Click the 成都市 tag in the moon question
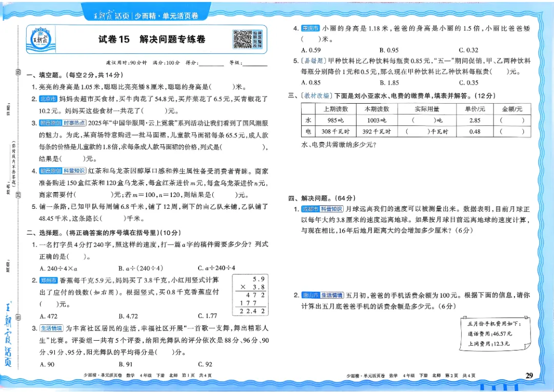Screen dimensions: 554x392 click(x=310, y=209)
